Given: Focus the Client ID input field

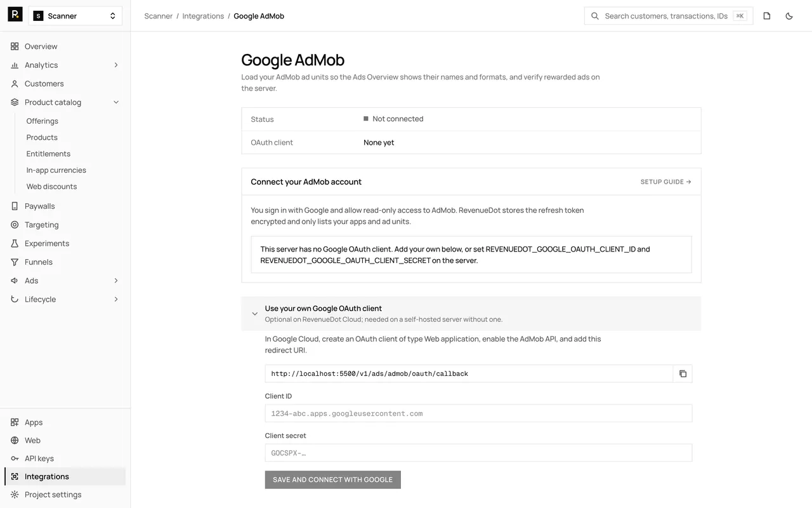Looking at the screenshot, I should 478,413.
